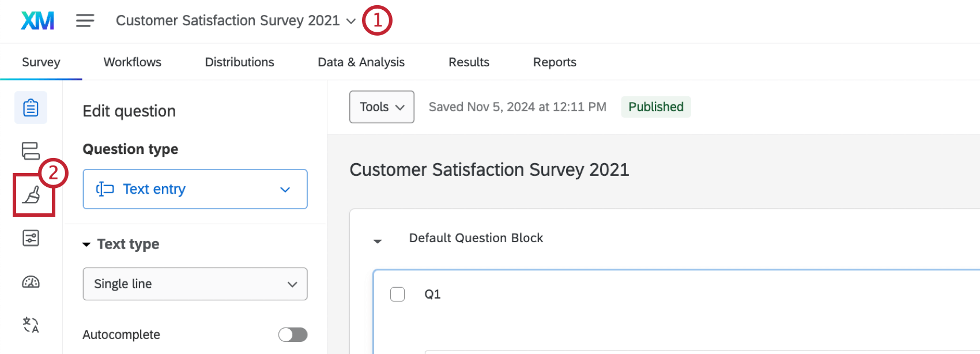
Task: Open the hamburger navigation menu
Action: tap(85, 21)
